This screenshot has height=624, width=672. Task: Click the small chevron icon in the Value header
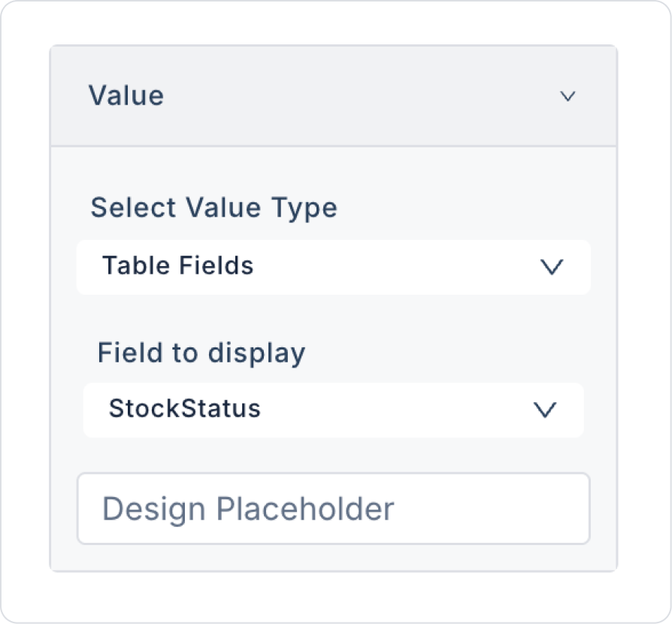[568, 96]
